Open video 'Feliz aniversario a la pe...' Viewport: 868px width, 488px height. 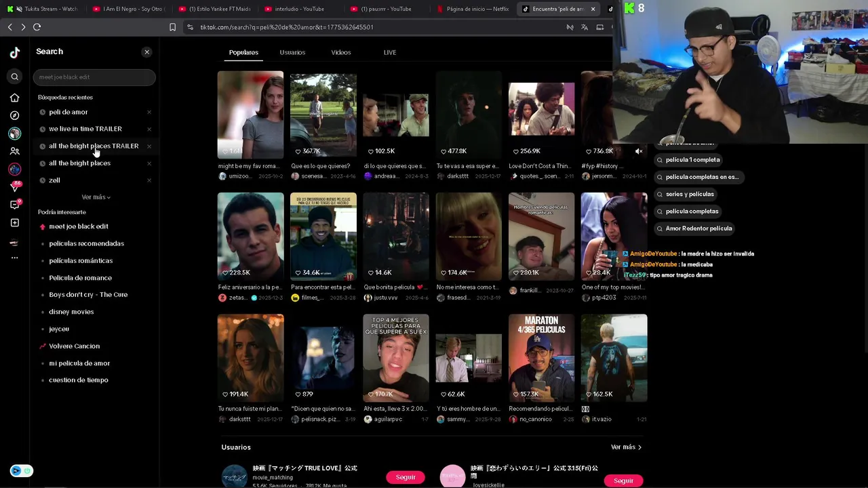coord(250,237)
